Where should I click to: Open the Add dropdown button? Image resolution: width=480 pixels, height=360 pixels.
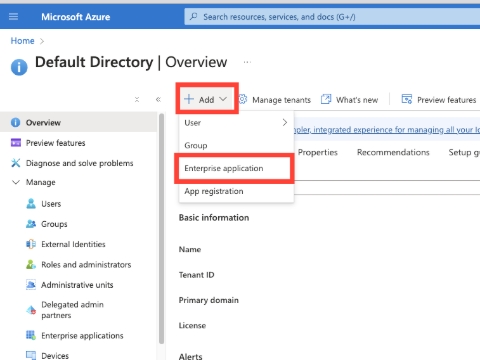(207, 99)
